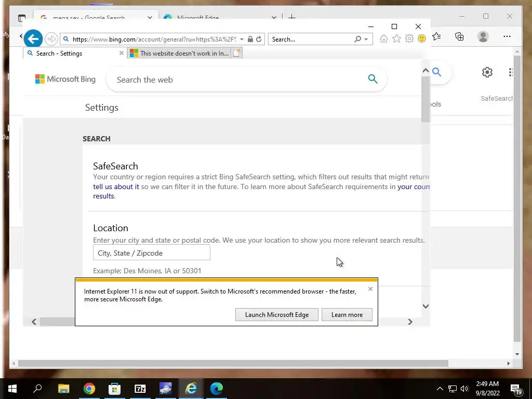This screenshot has height=399, width=532.
Task: Open File Explorer from taskbar
Action: point(63,389)
